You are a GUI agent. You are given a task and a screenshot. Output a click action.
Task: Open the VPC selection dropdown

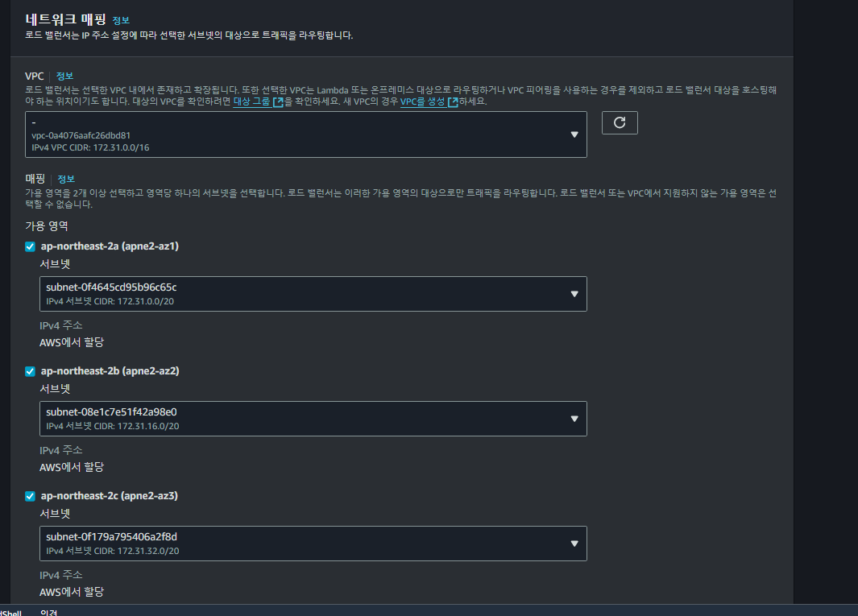[x=306, y=134]
